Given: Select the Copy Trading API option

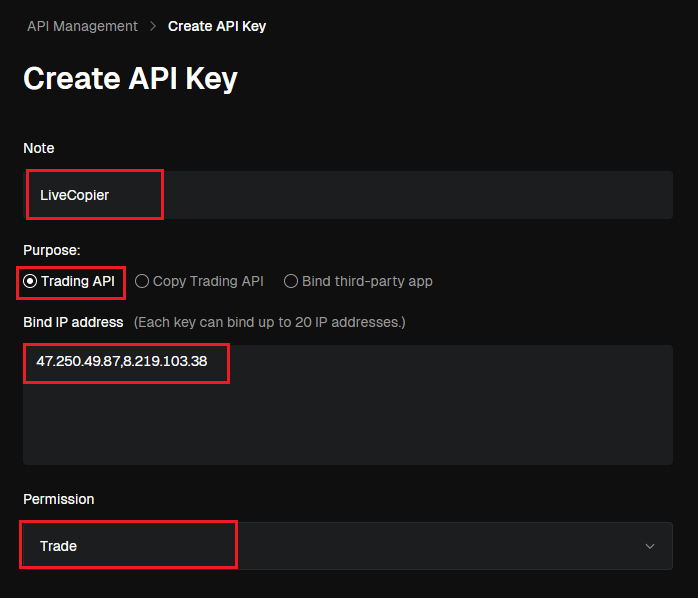Looking at the screenshot, I should (199, 281).
